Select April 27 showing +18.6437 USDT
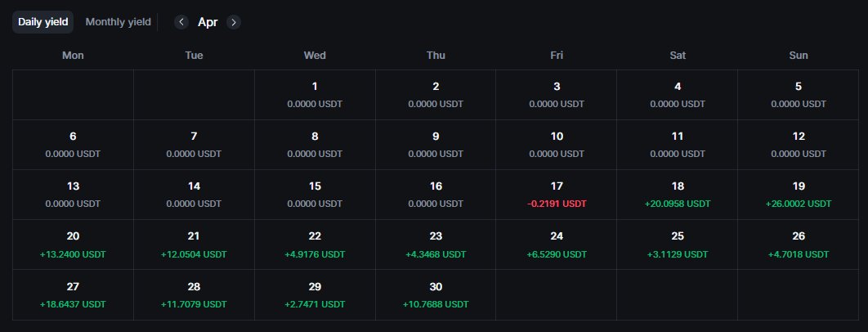Image resolution: width=868 pixels, height=332 pixels. pyautogui.click(x=73, y=295)
